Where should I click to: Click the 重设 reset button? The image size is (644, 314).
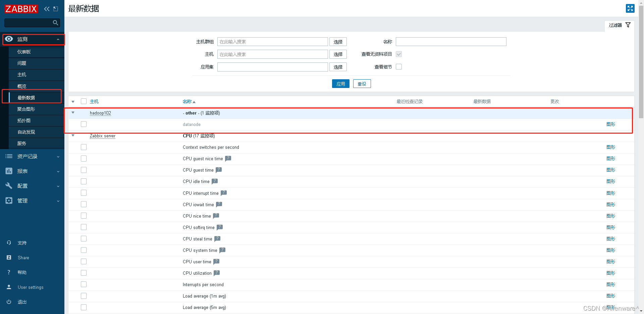pos(362,84)
